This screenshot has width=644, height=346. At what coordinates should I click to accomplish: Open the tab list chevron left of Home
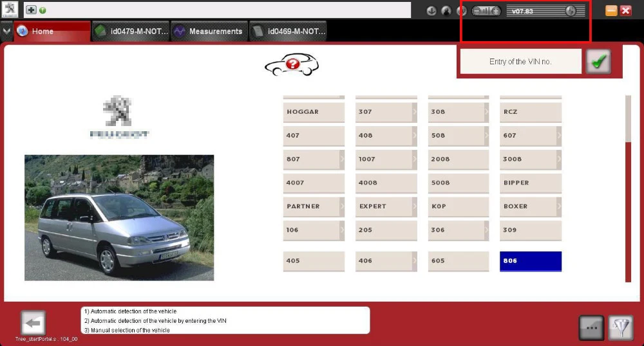pyautogui.click(x=6, y=31)
